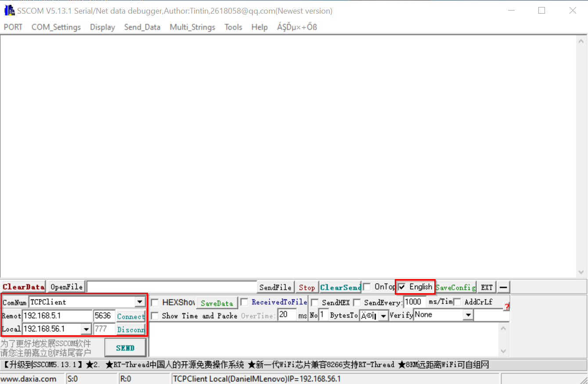
Task: Click the ClearData button
Action: 24,287
